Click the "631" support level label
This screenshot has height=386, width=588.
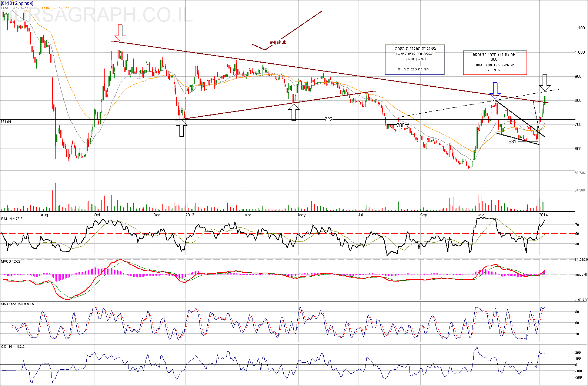(512, 142)
